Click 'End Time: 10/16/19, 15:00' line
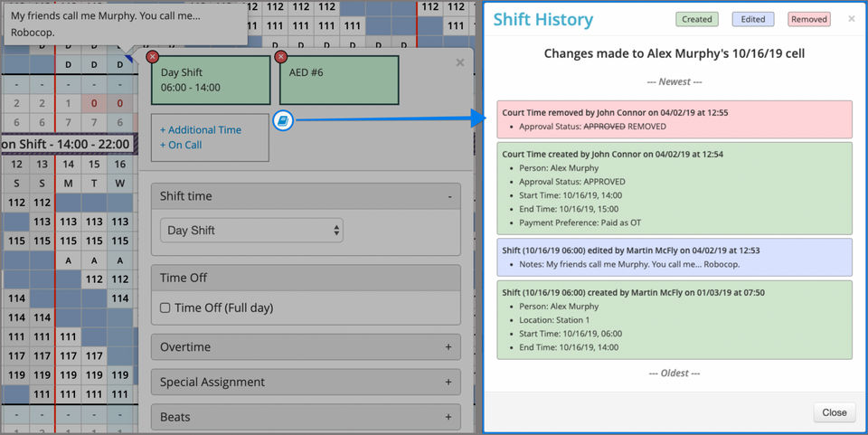 (x=569, y=209)
